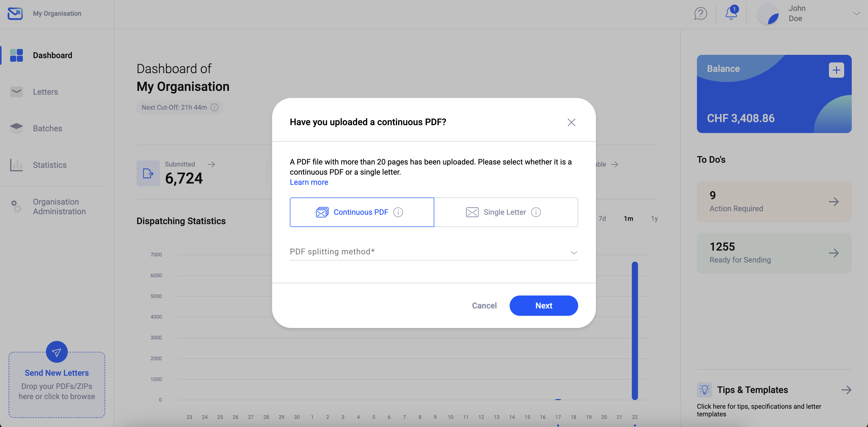Viewport: 868px width, 427px height.
Task: Select the Single Letter option
Action: pos(495,212)
